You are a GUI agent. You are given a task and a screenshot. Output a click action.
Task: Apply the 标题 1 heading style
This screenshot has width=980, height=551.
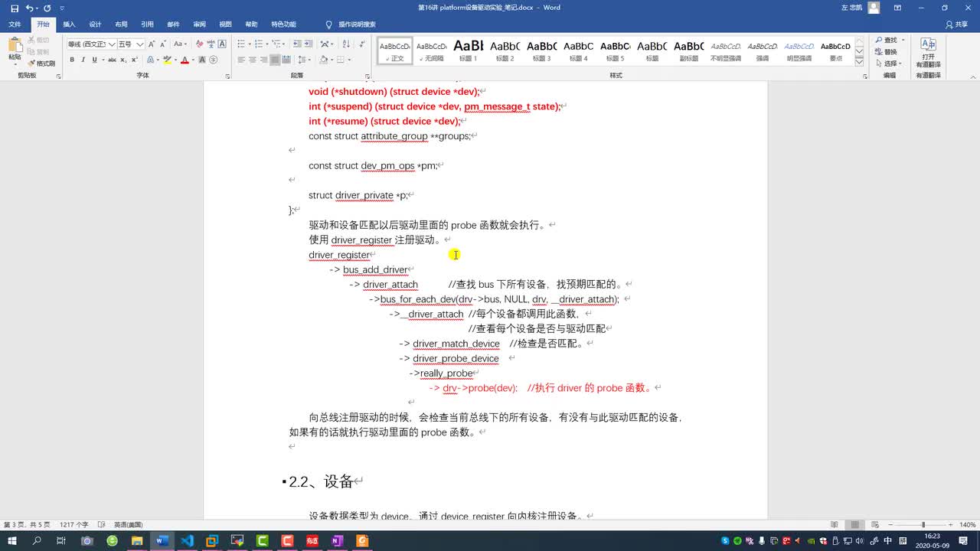click(x=468, y=51)
